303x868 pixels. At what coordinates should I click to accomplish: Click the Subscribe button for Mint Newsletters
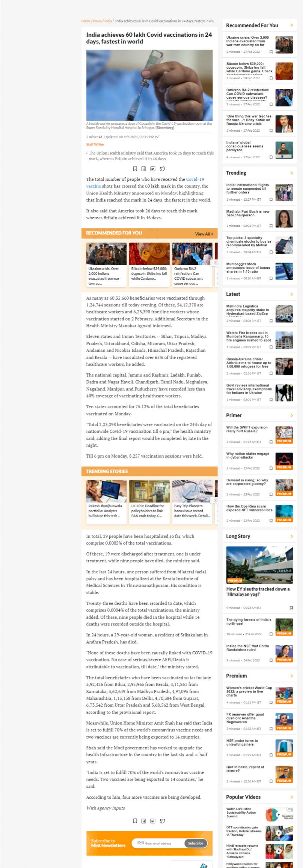pyautogui.click(x=196, y=843)
